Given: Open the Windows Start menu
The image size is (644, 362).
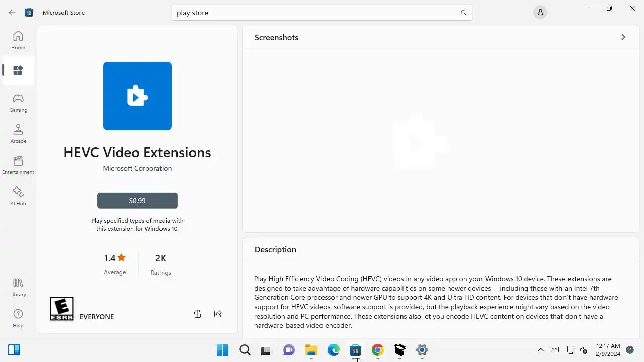Looking at the screenshot, I should tap(222, 350).
